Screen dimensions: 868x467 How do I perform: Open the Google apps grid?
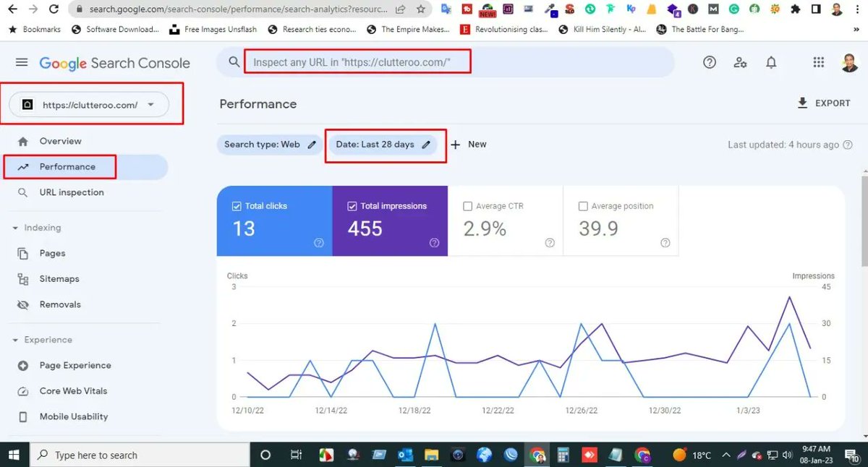[x=818, y=62]
